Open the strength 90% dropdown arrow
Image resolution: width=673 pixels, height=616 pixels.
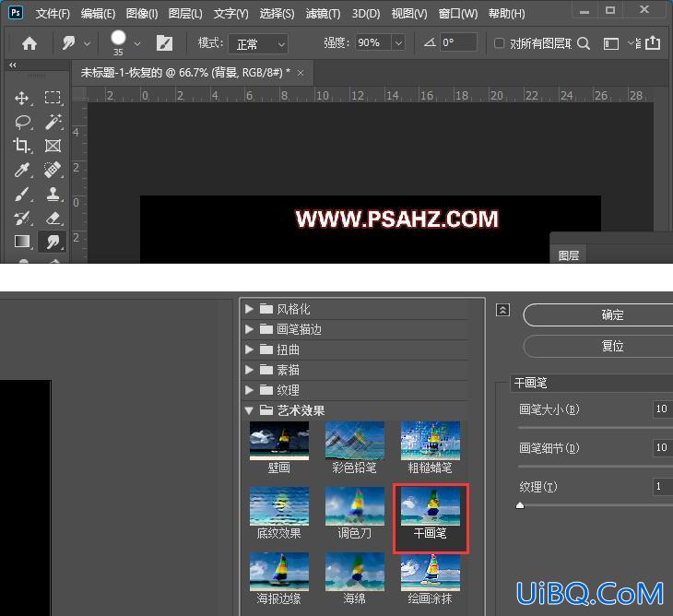[398, 43]
